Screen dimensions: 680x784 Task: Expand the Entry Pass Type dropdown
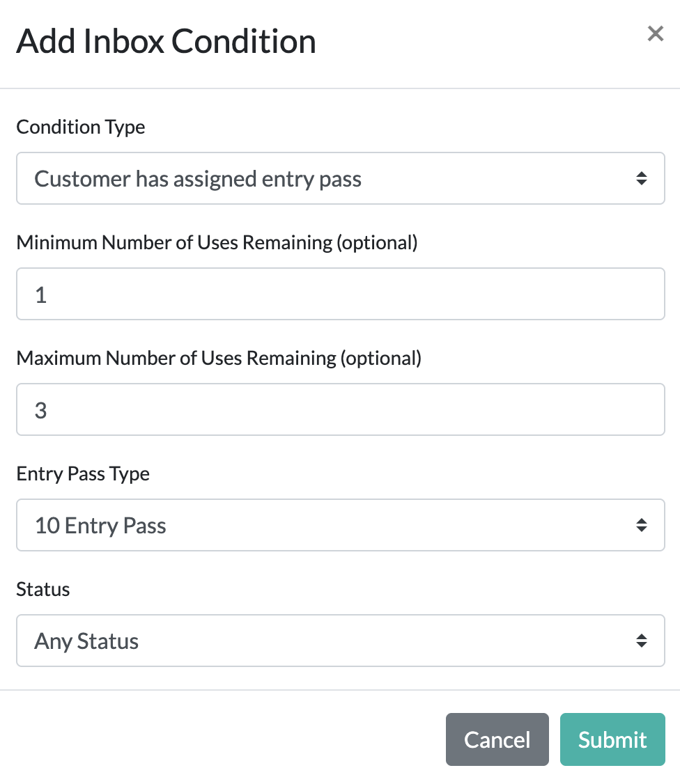[340, 526]
